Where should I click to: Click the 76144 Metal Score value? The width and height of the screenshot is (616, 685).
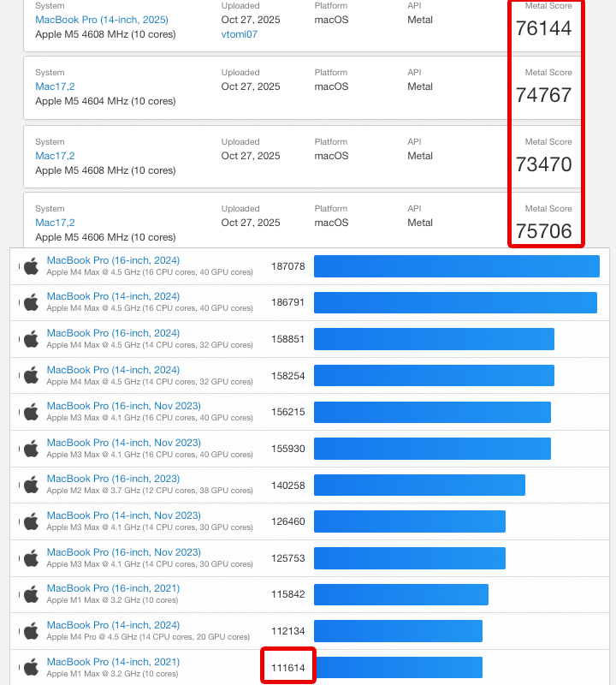click(543, 28)
